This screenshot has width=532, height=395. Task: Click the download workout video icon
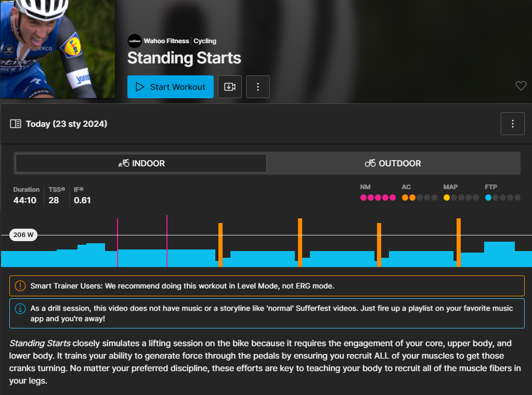pos(230,87)
